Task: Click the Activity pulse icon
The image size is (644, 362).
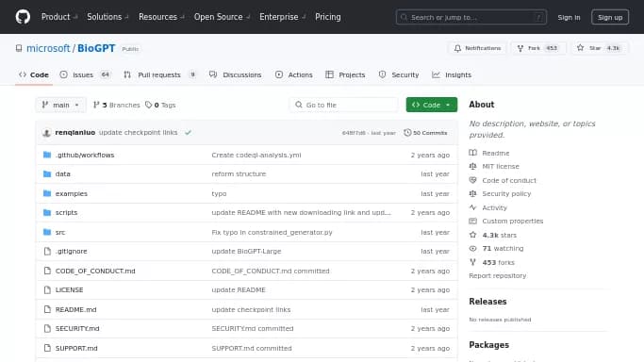Action: coord(472,207)
